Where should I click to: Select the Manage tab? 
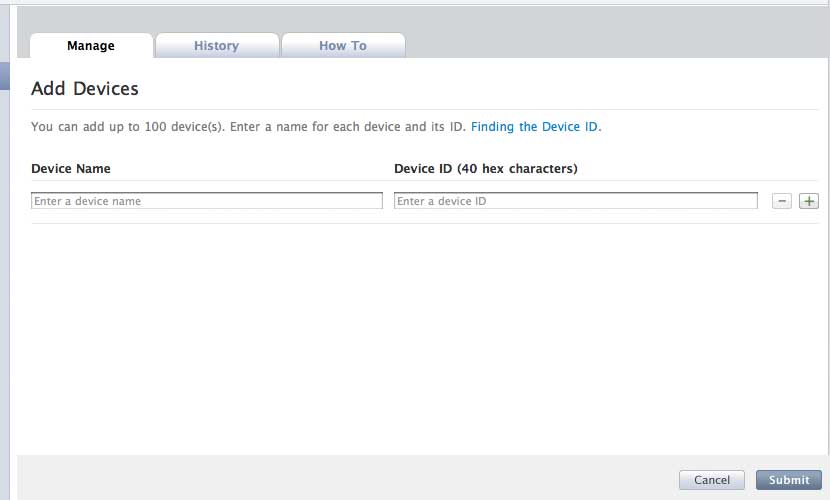91,46
